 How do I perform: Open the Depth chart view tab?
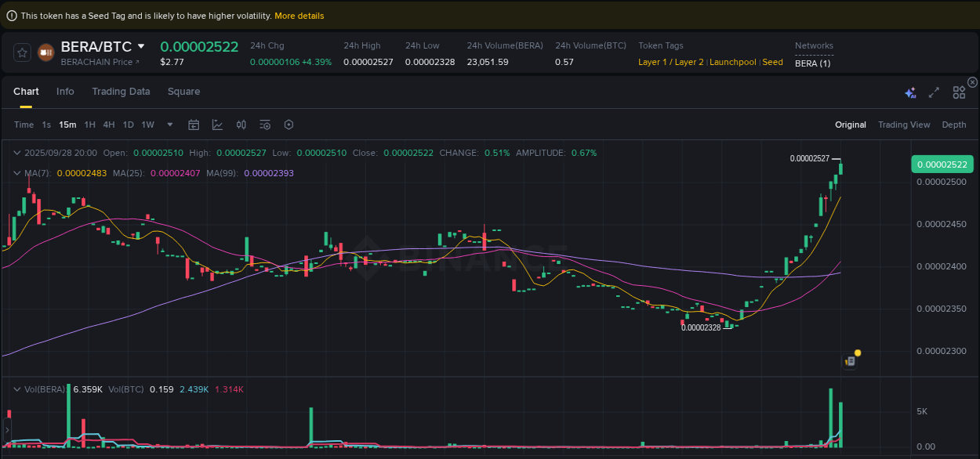click(953, 125)
